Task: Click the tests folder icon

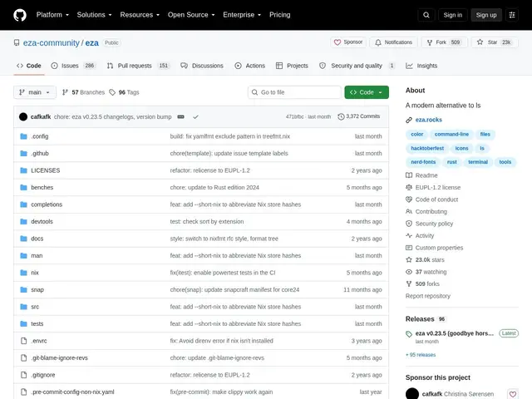Action: coord(24,323)
